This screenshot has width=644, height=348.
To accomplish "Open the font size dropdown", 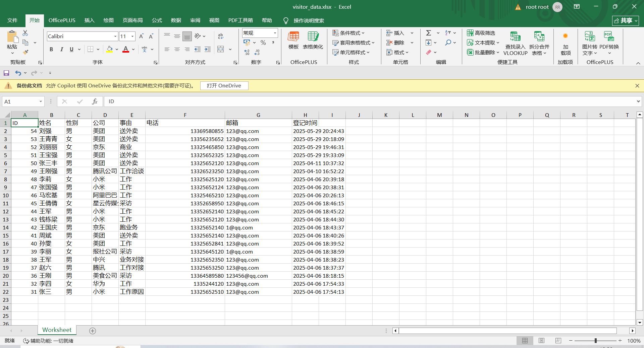I will pos(133,36).
